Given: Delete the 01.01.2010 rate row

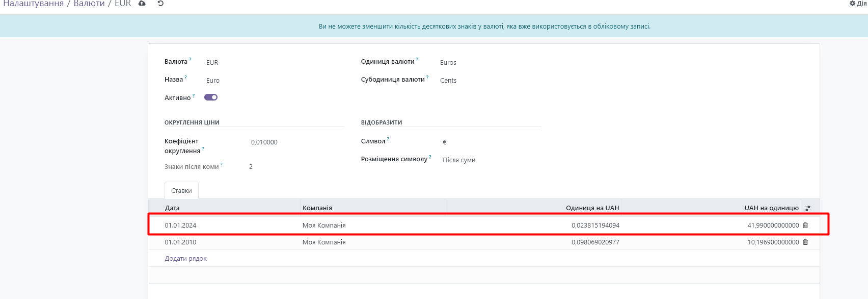Looking at the screenshot, I should pos(805,242).
